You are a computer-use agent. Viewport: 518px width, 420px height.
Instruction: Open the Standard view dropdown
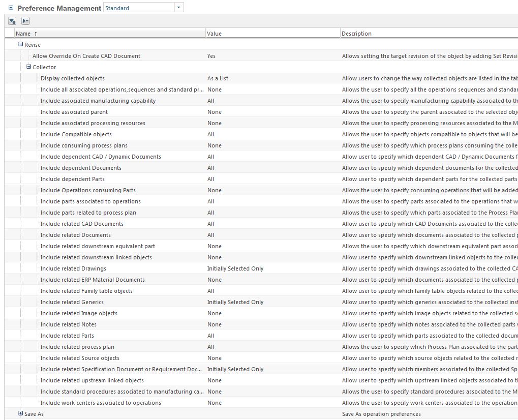179,7
